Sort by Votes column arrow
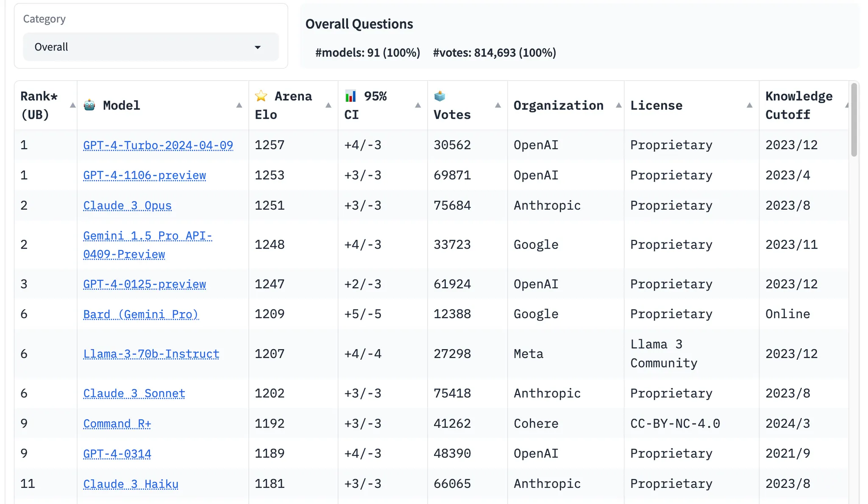Image resolution: width=868 pixels, height=504 pixels. tap(498, 105)
